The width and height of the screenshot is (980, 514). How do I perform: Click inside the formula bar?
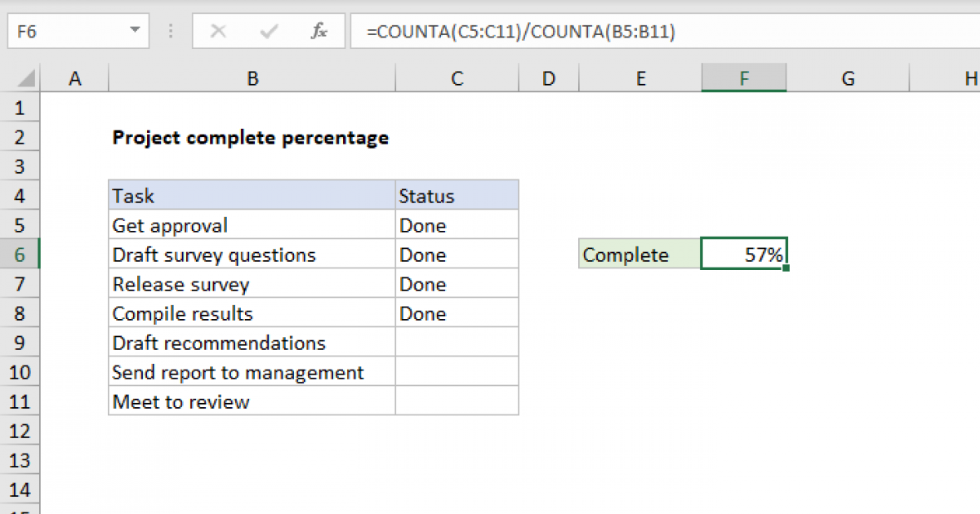tap(572, 31)
